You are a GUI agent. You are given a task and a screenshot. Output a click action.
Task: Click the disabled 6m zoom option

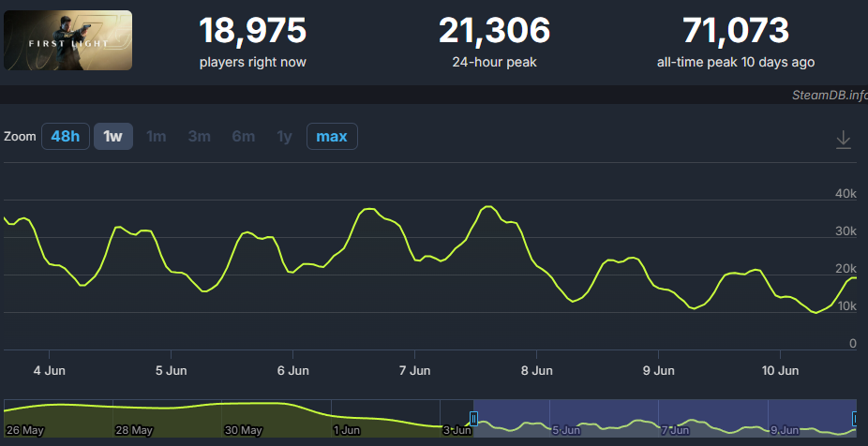(x=244, y=136)
